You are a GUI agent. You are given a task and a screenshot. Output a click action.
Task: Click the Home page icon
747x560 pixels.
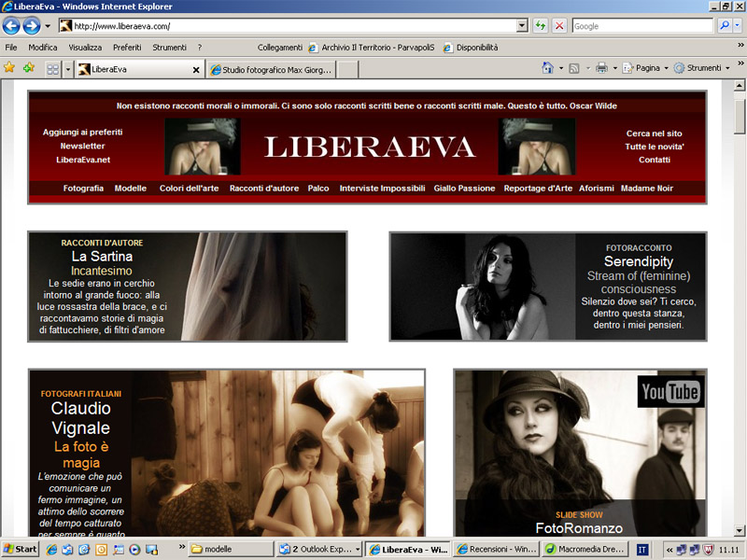point(548,68)
